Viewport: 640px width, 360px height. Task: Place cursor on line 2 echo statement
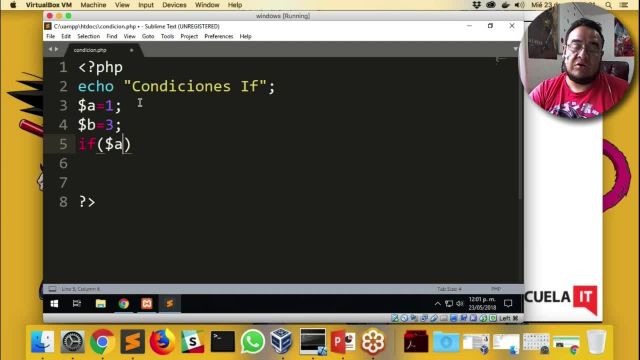[176, 87]
